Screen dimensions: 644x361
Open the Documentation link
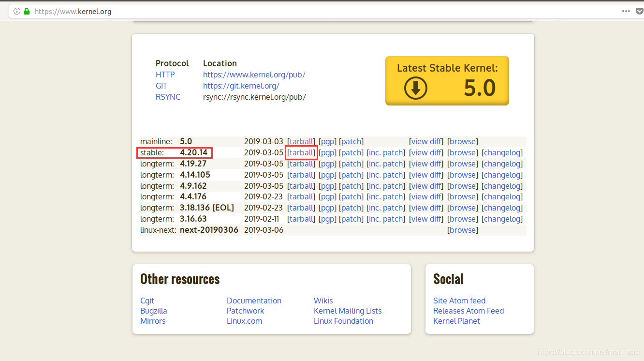[254, 301]
